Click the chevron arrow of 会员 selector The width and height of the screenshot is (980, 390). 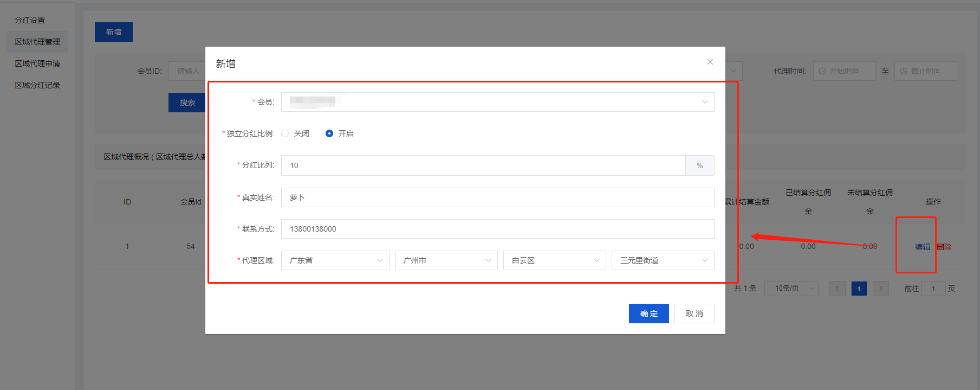704,102
